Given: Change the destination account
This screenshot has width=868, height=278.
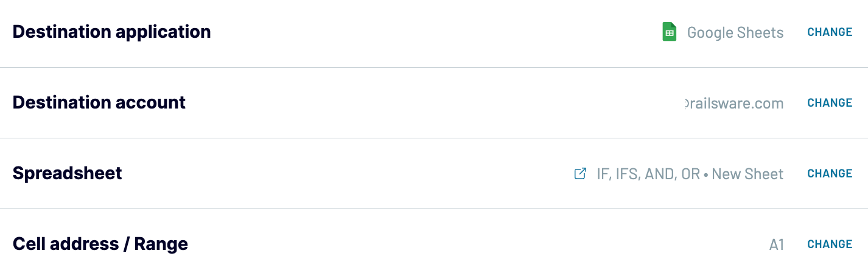Looking at the screenshot, I should 829,103.
